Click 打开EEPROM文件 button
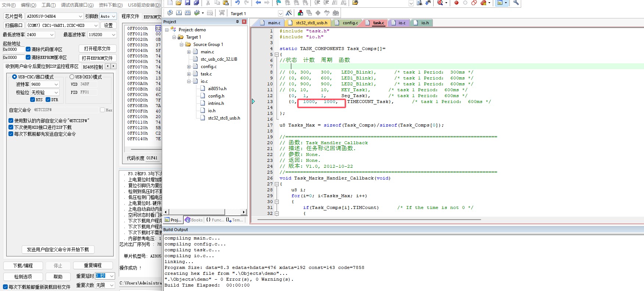Screen dimensions: 644x291 point(97,58)
